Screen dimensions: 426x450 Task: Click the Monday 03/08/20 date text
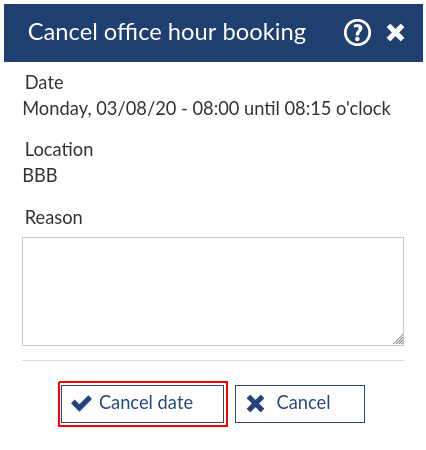[x=100, y=109]
